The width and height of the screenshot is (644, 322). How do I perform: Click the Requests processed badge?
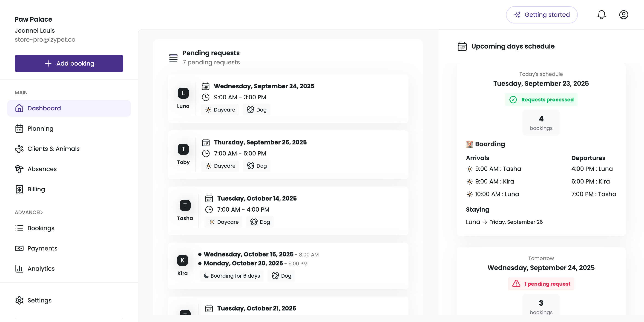[541, 100]
